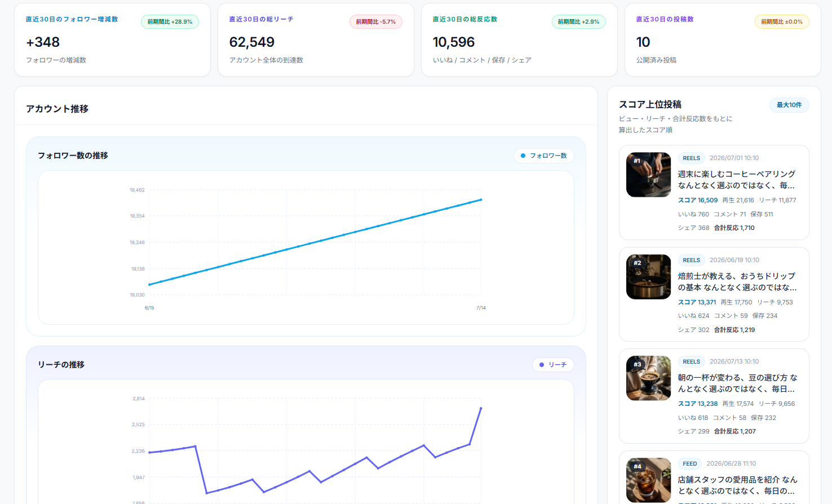Click the 再生 17,750 stat
Image resolution: width=832 pixels, height=504 pixels.
737,302
